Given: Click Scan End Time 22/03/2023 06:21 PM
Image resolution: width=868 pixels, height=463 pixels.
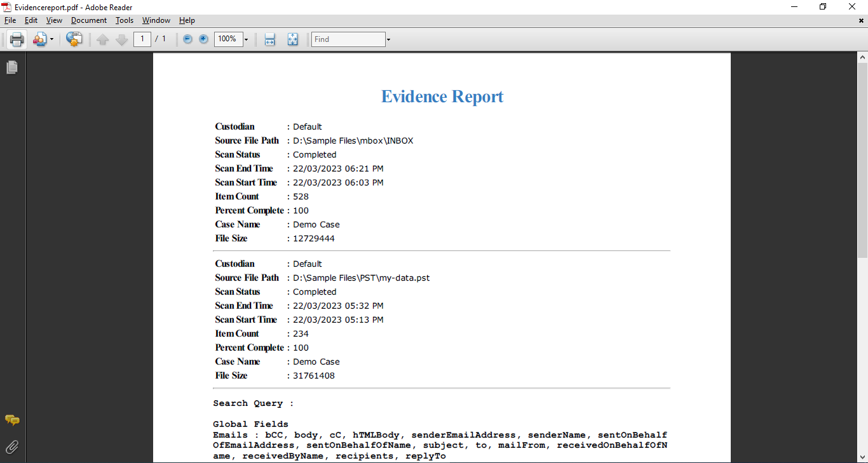Looking at the screenshot, I should pyautogui.click(x=338, y=169).
